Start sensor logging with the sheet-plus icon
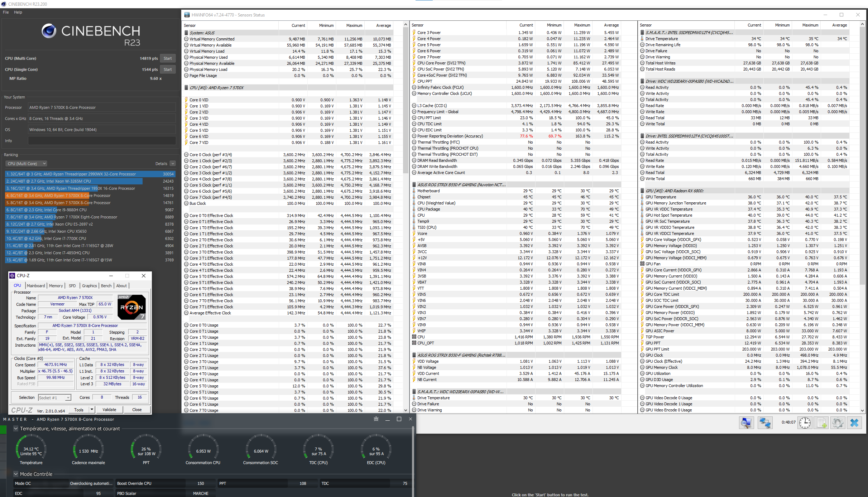The width and height of the screenshot is (868, 497). tap(822, 423)
